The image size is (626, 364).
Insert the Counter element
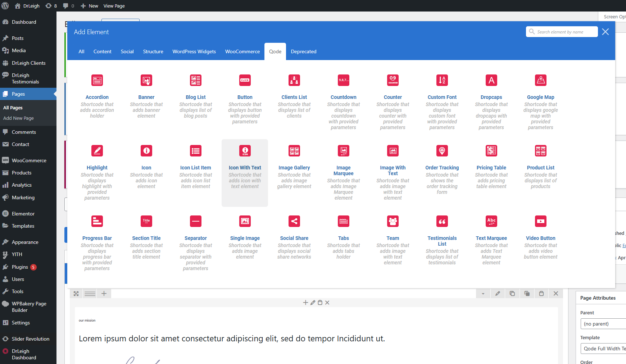[393, 97]
